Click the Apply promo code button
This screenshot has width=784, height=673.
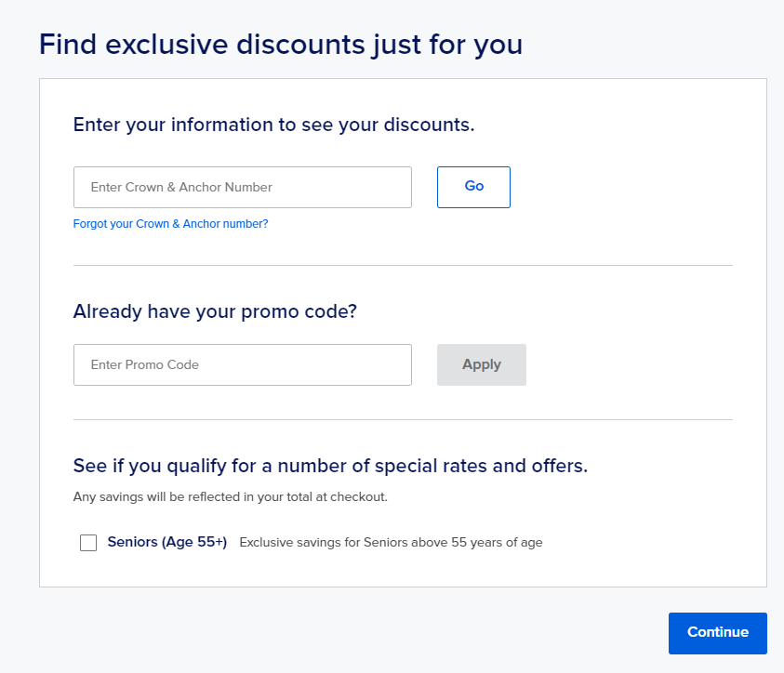coord(481,364)
